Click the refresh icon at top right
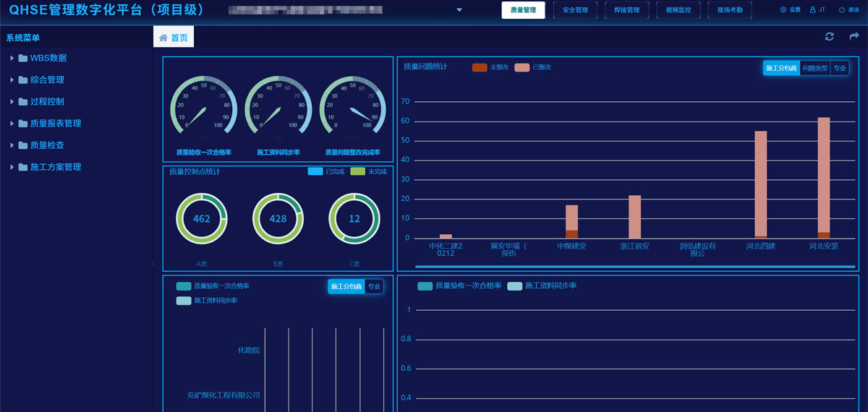 click(830, 37)
